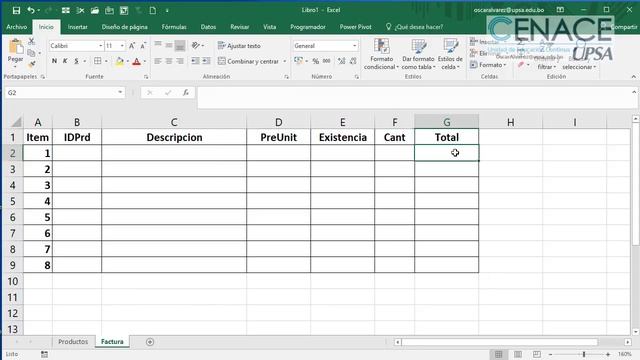Open Formato condicional menu

[x=381, y=54]
